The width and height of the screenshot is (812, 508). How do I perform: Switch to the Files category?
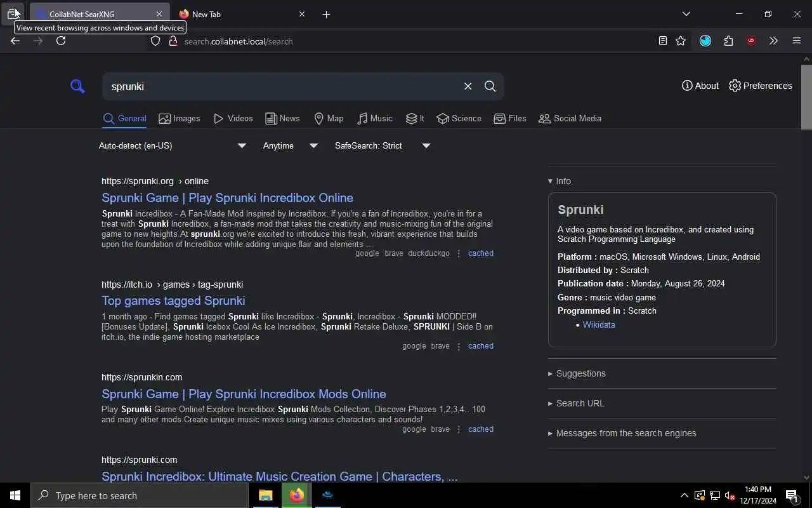point(510,119)
